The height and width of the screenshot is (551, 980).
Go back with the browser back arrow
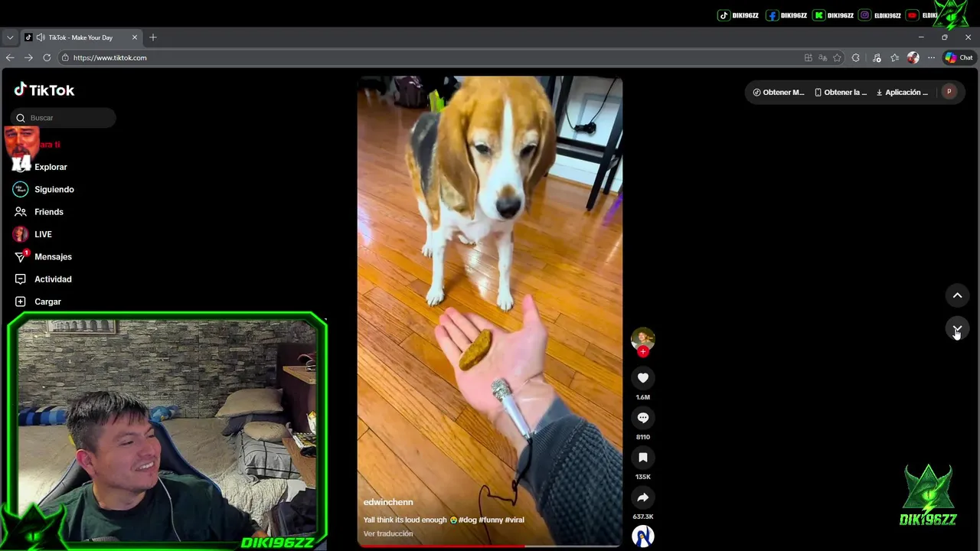(10, 57)
